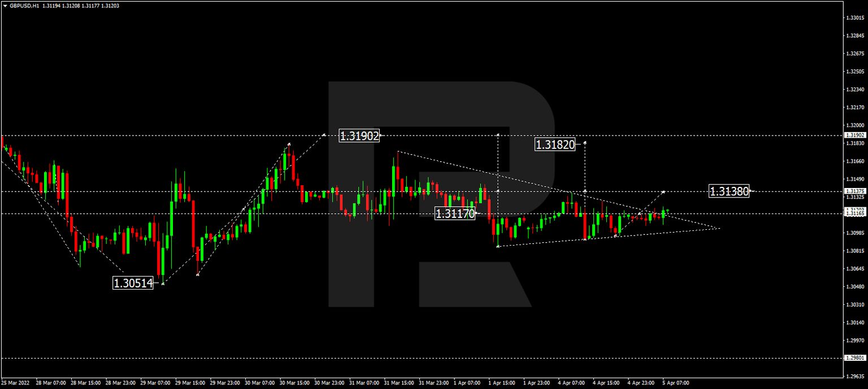Click the 1.29801 price marker on right scale

tap(855, 356)
